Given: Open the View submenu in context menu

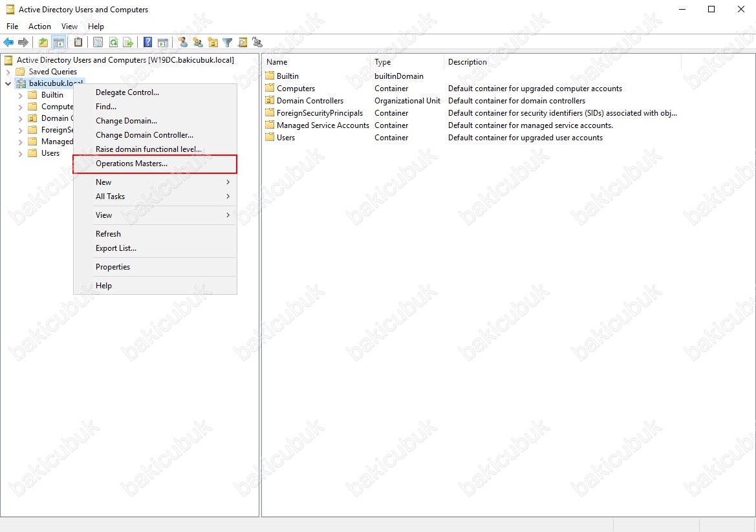Looking at the screenshot, I should 155,215.
